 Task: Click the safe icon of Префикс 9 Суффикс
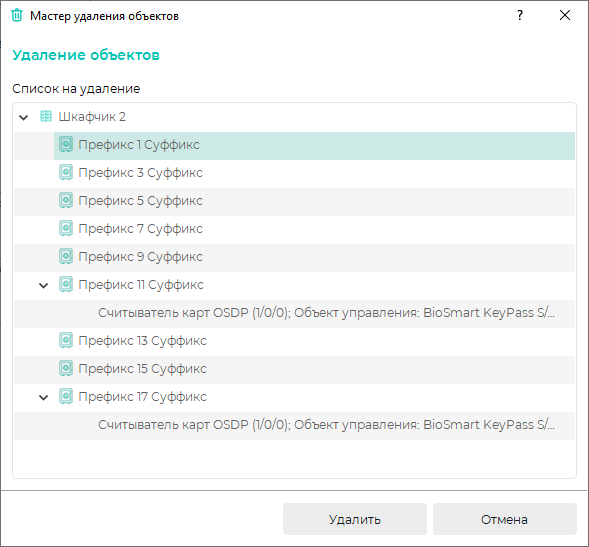coord(66,257)
